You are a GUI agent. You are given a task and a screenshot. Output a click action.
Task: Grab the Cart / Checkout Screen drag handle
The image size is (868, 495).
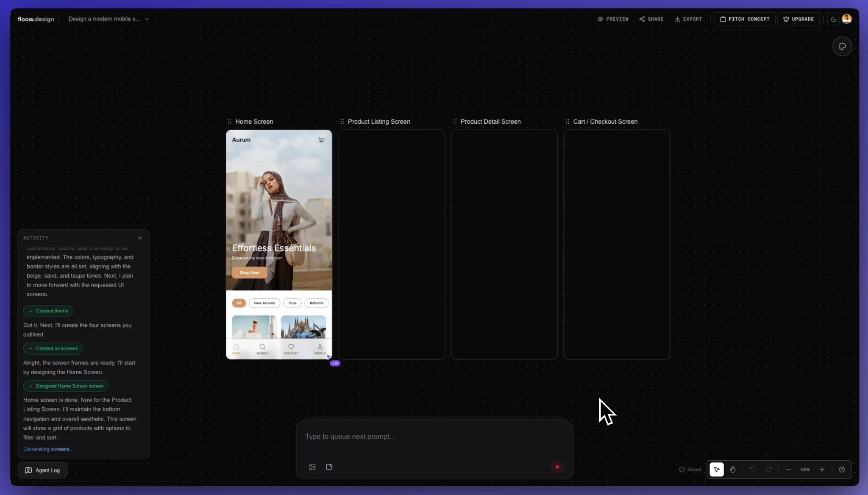tap(568, 122)
